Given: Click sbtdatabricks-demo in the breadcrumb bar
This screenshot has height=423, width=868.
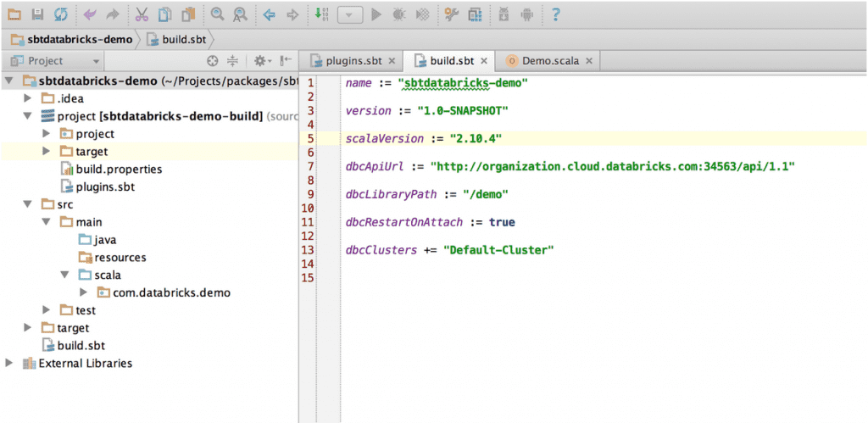Looking at the screenshot, I should 79,39.
